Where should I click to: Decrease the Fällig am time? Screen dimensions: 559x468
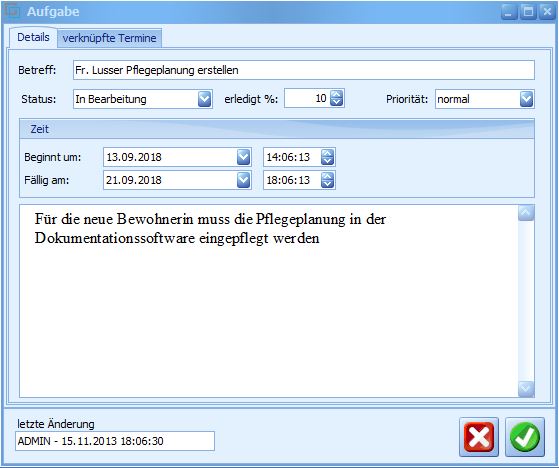(x=328, y=184)
